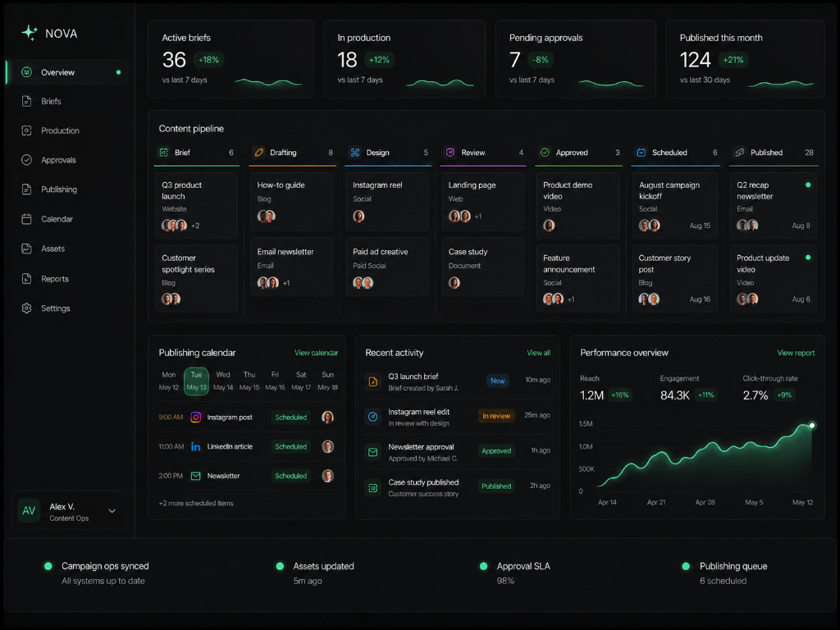Open the Product demo video card
Viewport: 840px width, 630px height.
(x=578, y=205)
